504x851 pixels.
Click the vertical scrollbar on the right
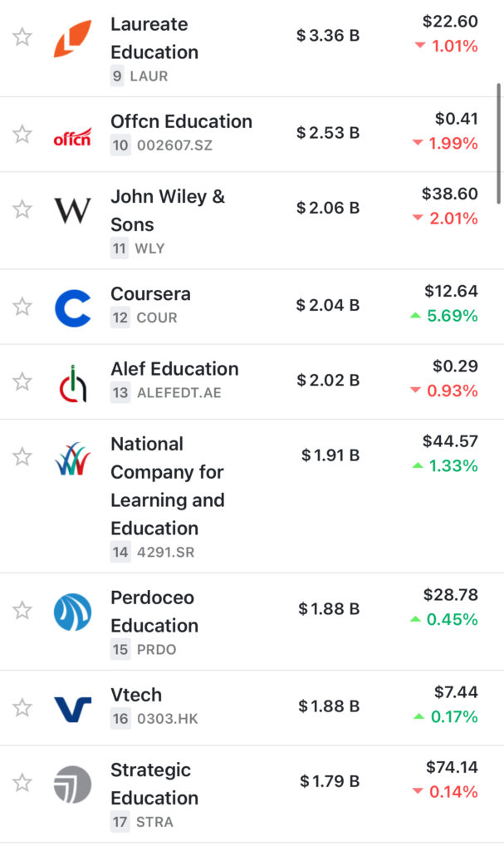498,141
